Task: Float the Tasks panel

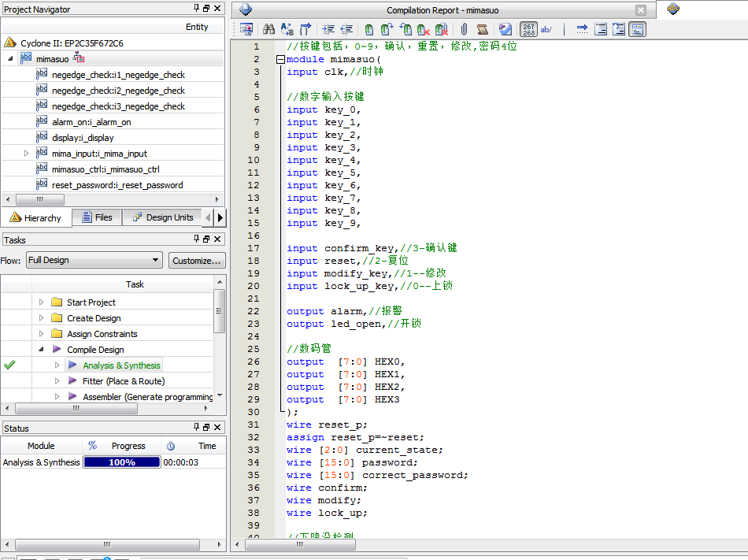Action: coord(206,239)
